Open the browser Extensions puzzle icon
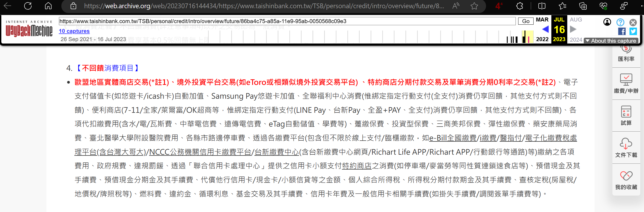Screen dimensions: 644x212 tap(520, 6)
